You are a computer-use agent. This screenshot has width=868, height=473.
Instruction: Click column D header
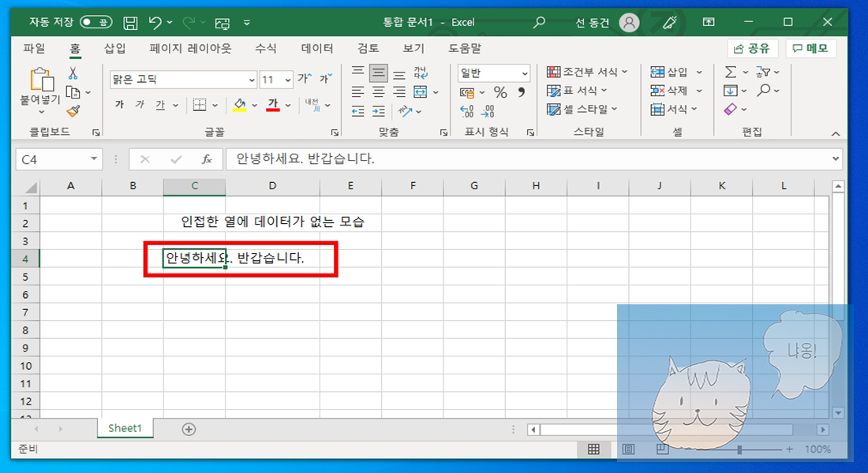272,186
